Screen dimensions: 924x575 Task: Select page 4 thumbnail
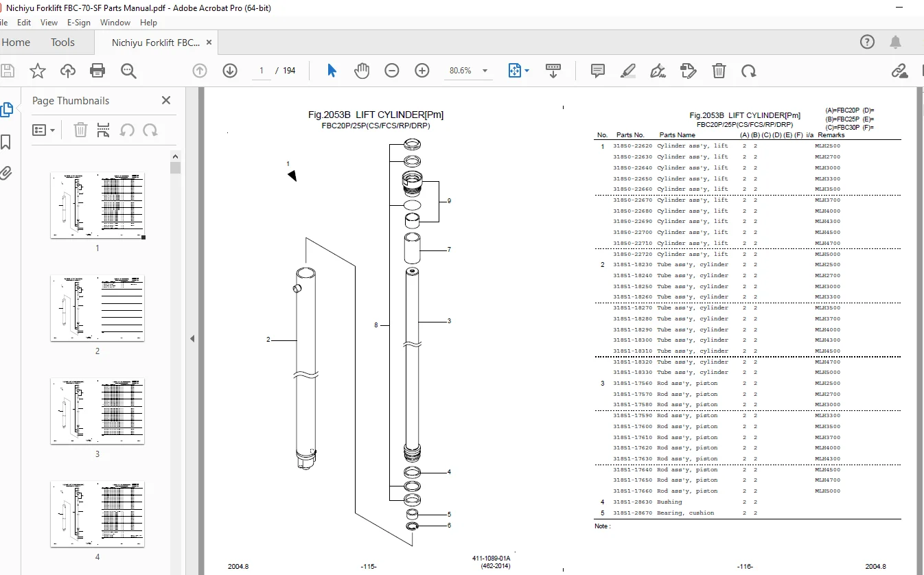[x=97, y=514]
